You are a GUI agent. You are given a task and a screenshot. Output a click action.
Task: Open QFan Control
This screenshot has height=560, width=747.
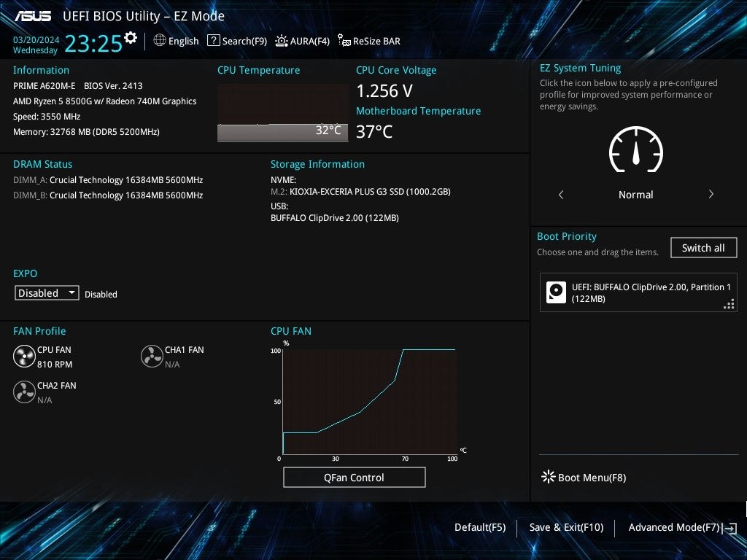pyautogui.click(x=354, y=477)
